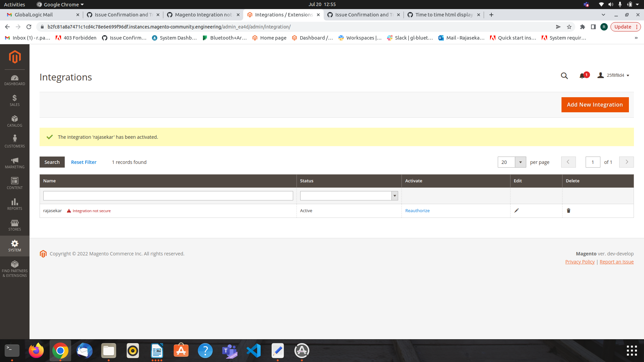644x362 pixels.
Task: Adjust the system volume from top bar
Action: click(x=610, y=4)
